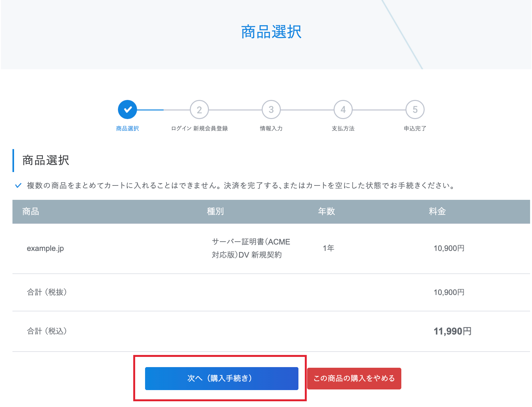Click step 5 circle in progress bar
This screenshot has width=532, height=407.
point(415,109)
